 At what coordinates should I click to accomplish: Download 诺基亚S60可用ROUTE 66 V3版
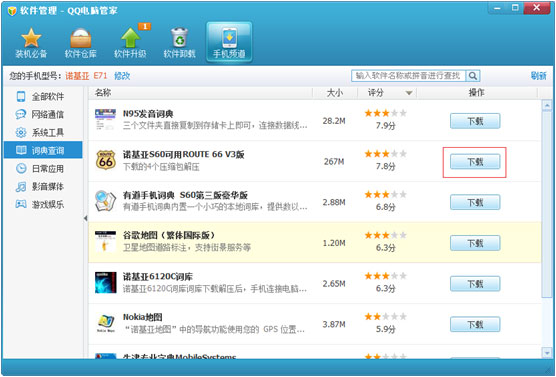[475, 162]
